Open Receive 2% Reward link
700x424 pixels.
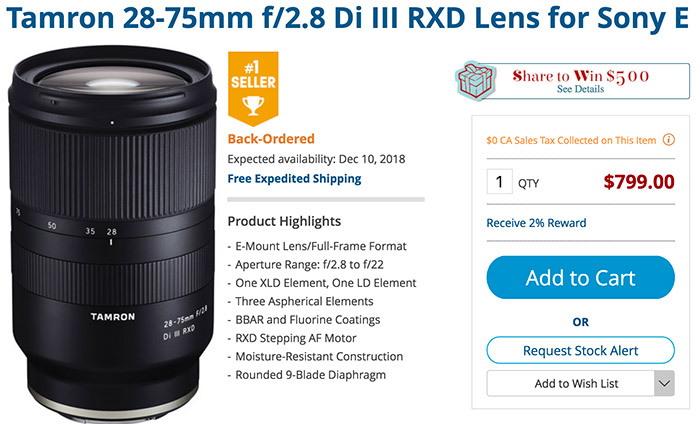(x=536, y=223)
